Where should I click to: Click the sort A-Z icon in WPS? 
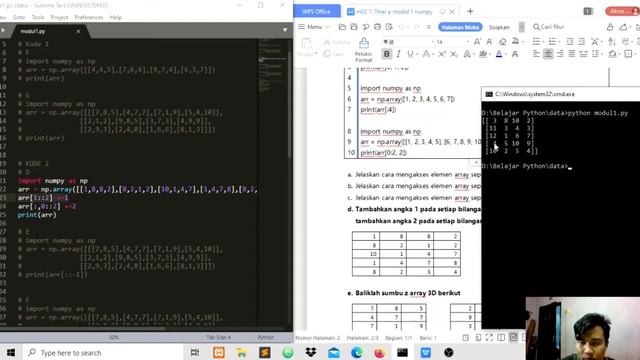click(x=611, y=42)
